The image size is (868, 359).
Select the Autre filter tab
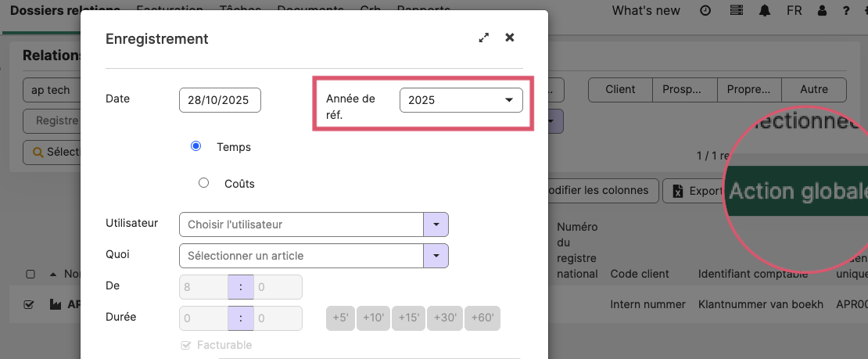pos(814,90)
